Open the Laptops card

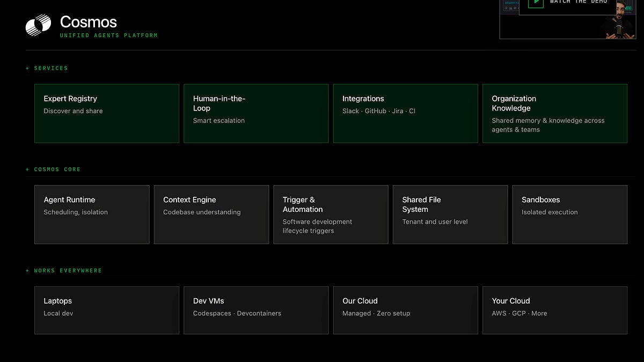[107, 311]
